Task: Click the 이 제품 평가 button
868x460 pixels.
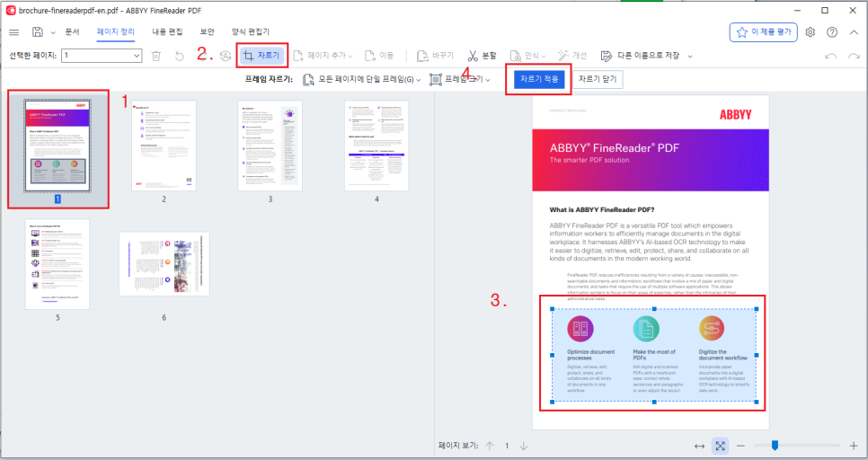Action: coord(764,32)
